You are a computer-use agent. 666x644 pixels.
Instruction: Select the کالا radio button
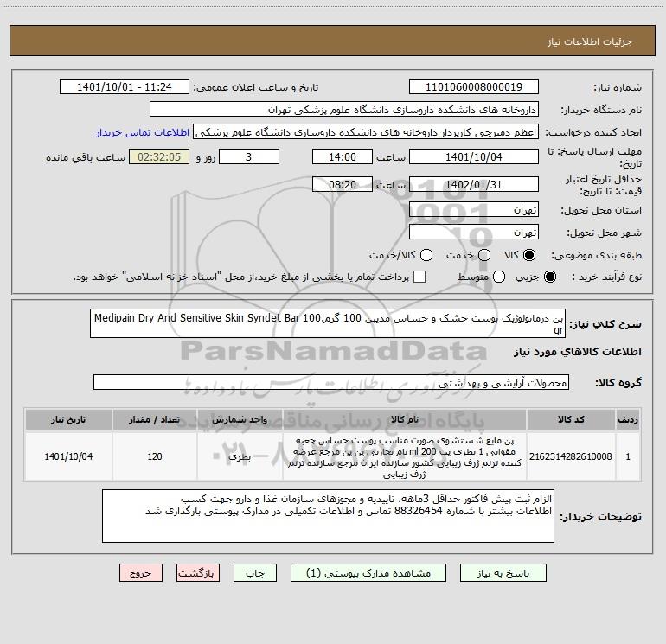point(529,255)
